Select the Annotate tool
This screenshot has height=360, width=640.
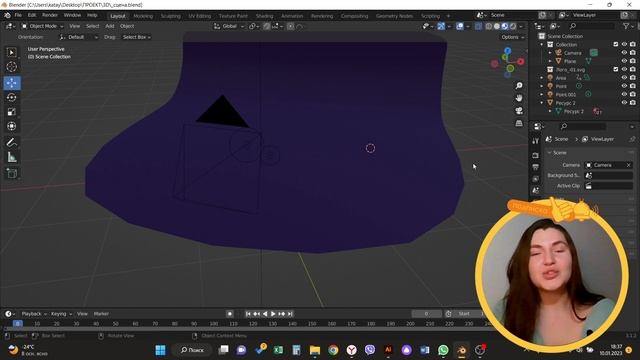[x=11, y=142]
